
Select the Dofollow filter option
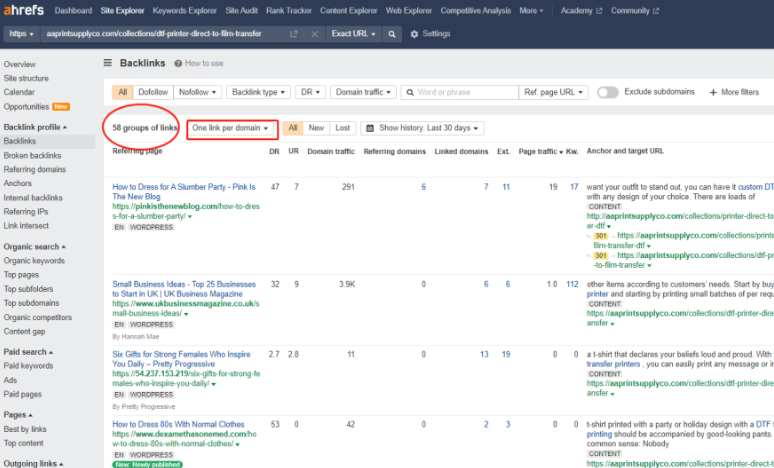(152, 92)
